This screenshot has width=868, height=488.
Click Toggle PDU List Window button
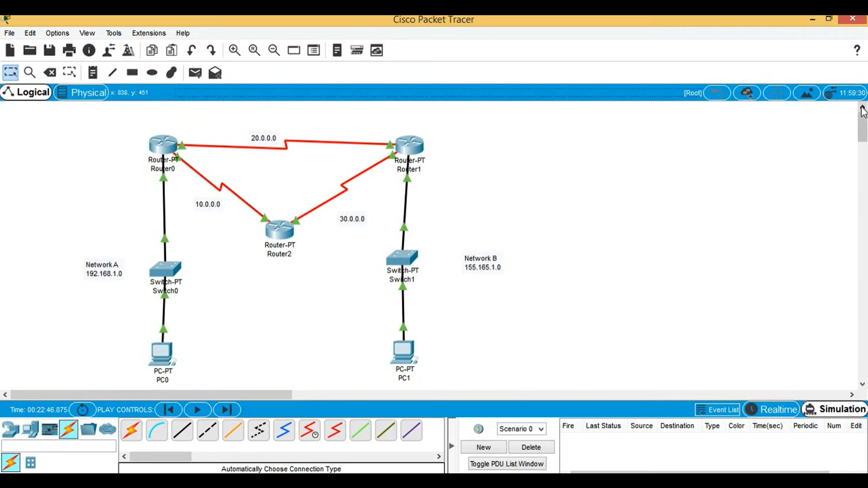click(x=507, y=464)
